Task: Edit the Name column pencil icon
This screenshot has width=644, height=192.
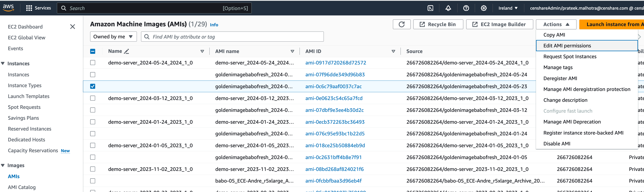Action: (127, 51)
